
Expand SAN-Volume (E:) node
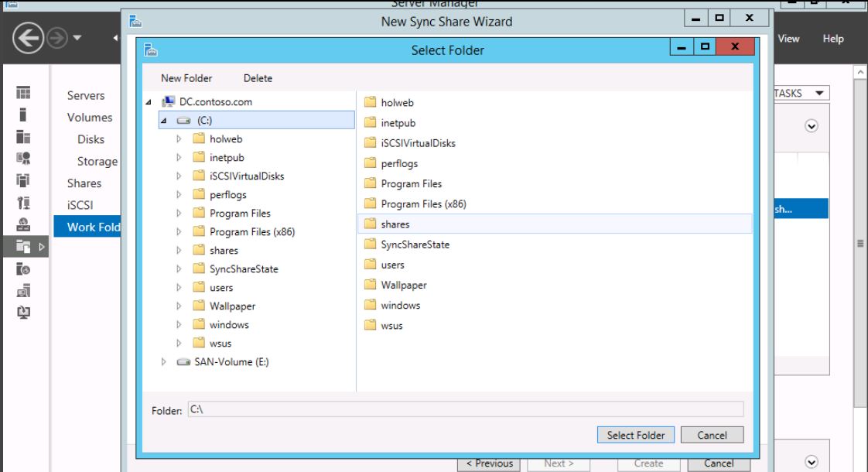click(x=164, y=362)
